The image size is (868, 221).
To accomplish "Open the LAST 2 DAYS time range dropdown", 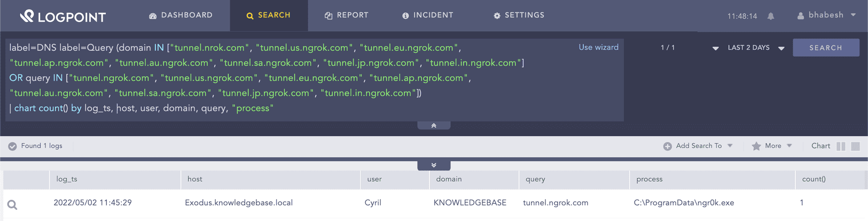I will tap(756, 48).
